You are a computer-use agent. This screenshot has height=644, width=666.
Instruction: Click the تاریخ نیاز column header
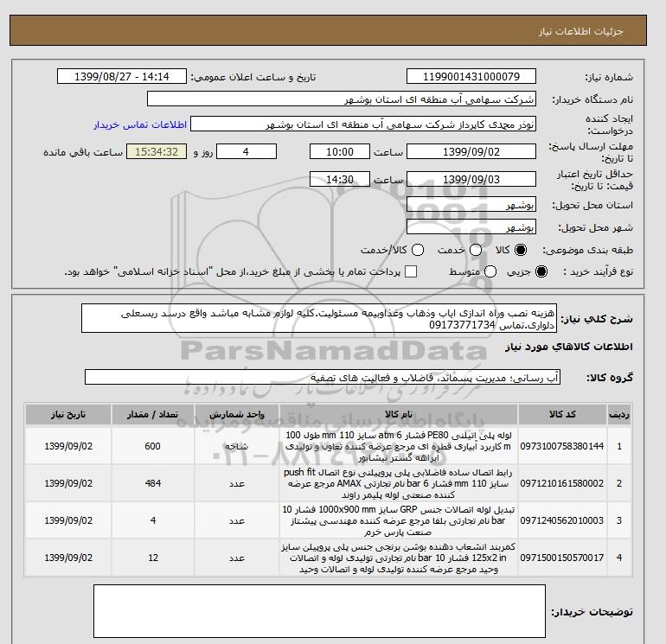click(x=68, y=414)
